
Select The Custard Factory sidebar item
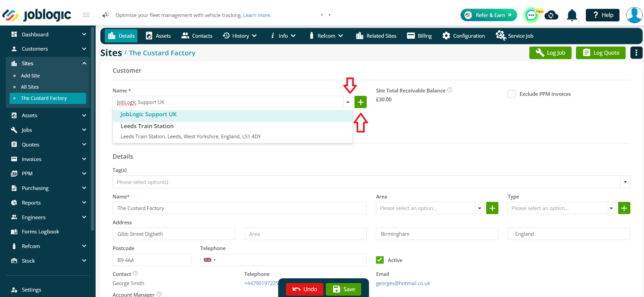48,98
